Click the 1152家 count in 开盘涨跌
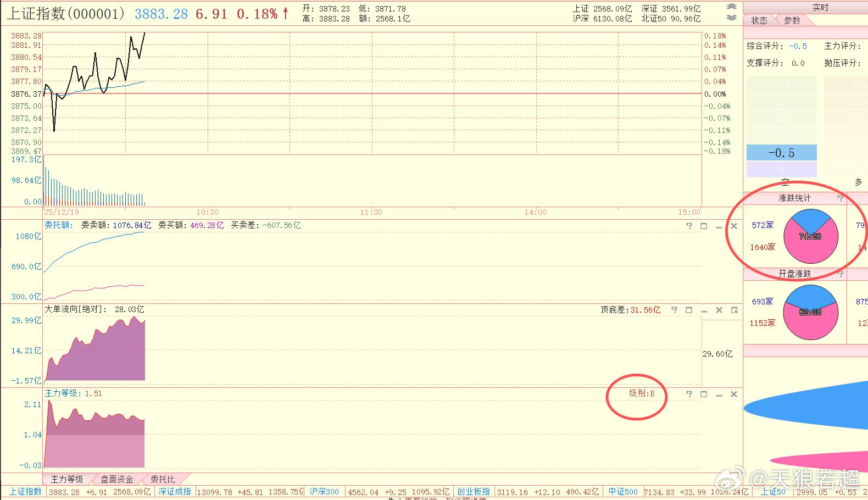The width and height of the screenshot is (868, 500). (x=763, y=323)
